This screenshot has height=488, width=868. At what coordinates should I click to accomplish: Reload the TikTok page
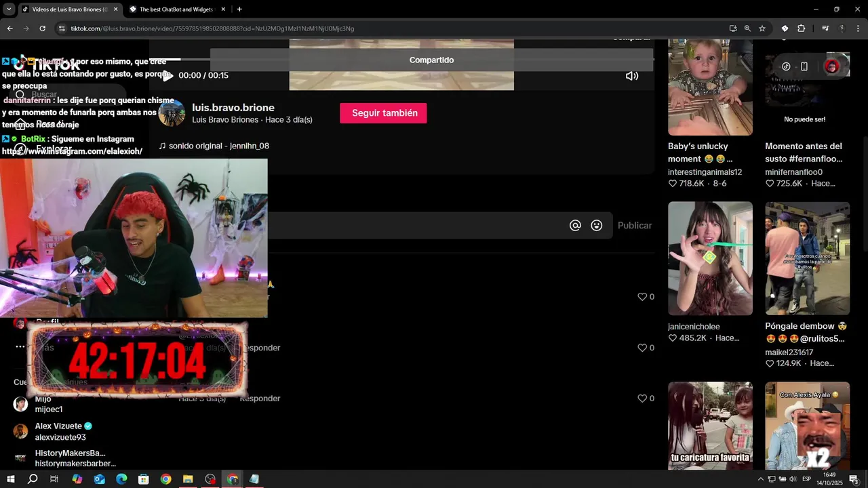(x=42, y=28)
